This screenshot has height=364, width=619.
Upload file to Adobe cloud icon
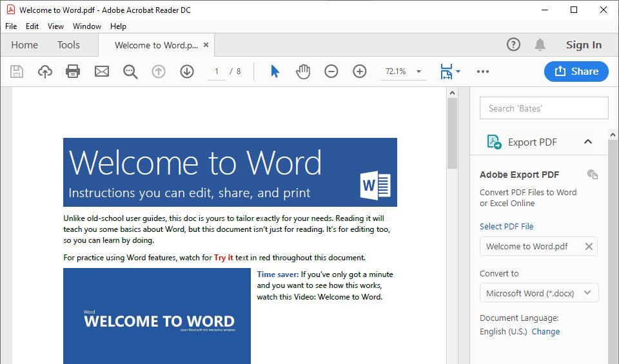pos(45,72)
